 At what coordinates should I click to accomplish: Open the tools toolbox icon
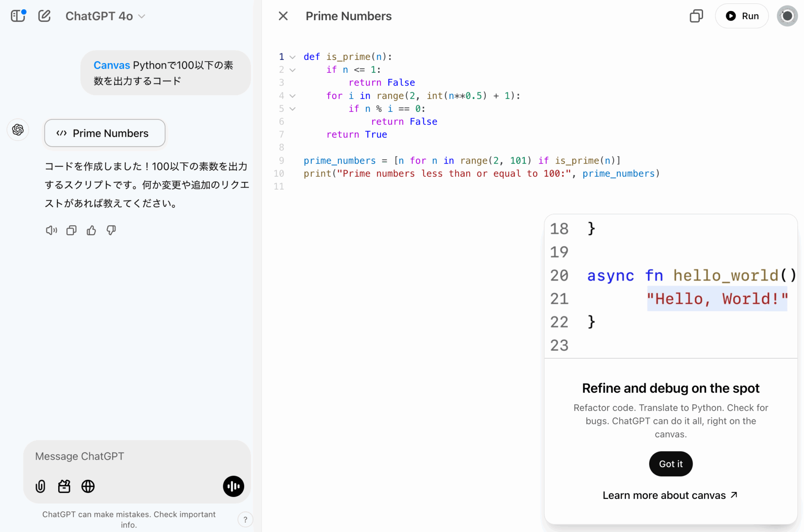[64, 486]
